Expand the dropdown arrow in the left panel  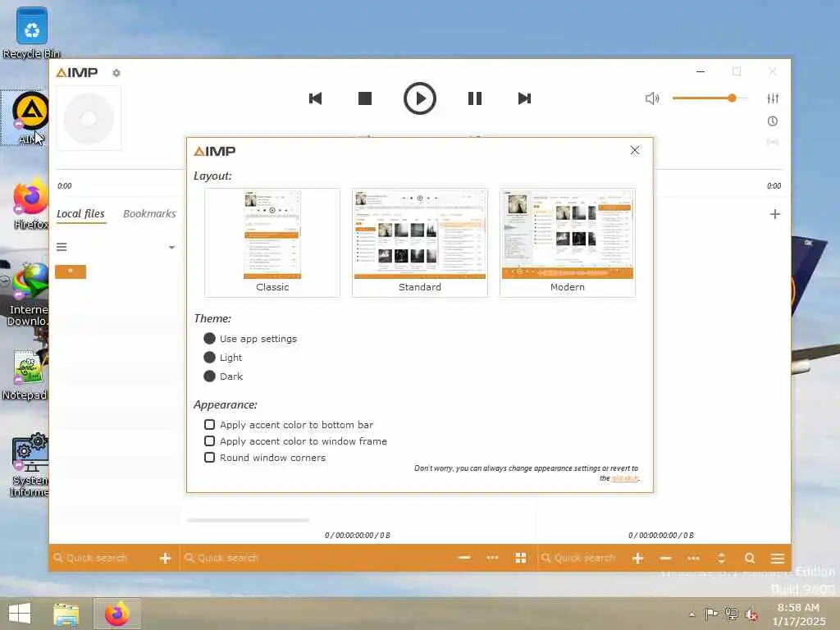[172, 248]
